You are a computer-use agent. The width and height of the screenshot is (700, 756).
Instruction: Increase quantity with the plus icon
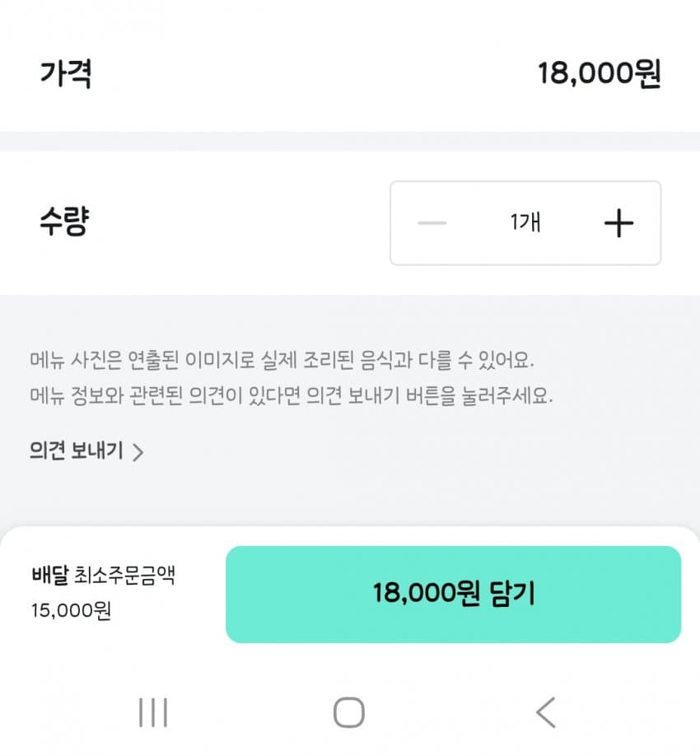[618, 223]
